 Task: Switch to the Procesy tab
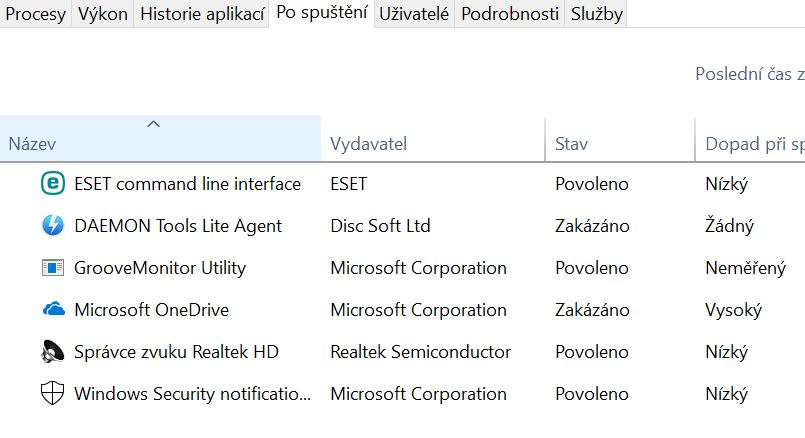35,14
